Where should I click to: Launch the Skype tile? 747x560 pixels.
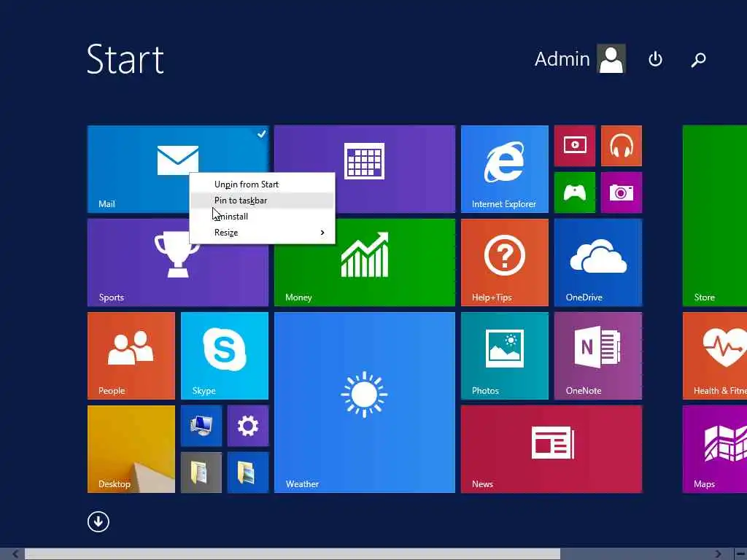click(225, 356)
